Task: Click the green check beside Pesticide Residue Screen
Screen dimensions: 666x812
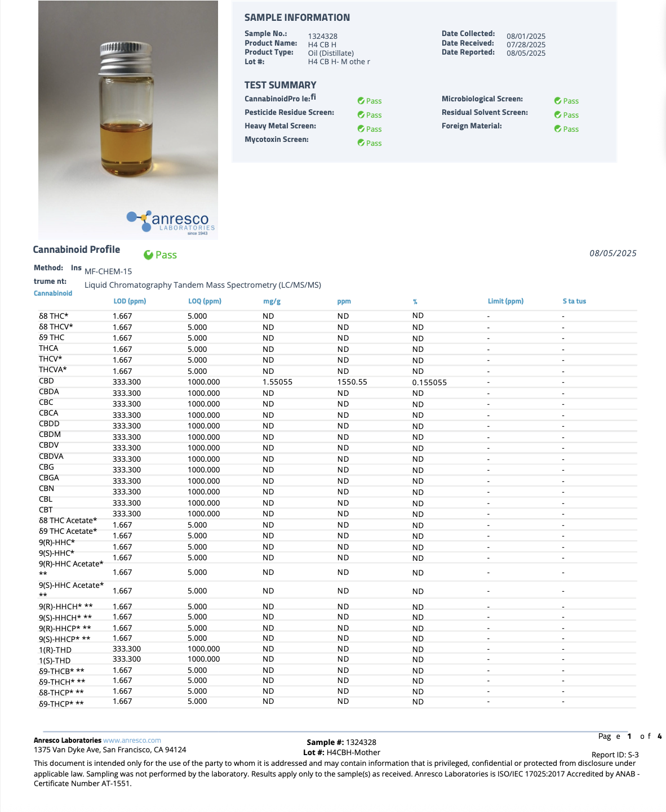Action: pos(361,115)
